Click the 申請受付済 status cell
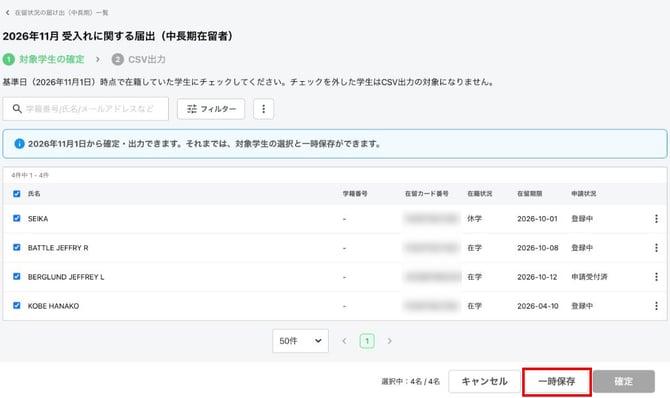 (x=589, y=277)
